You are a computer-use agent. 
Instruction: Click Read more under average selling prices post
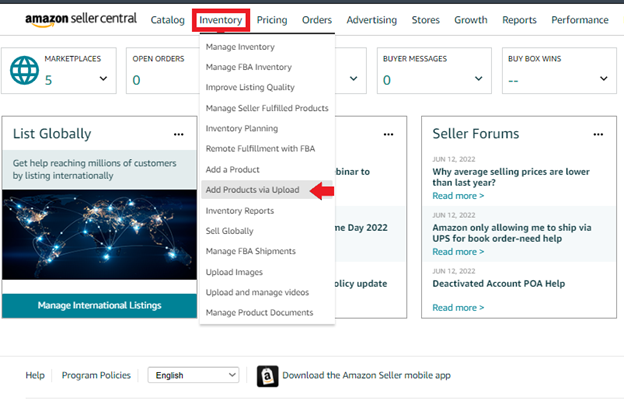tap(458, 196)
